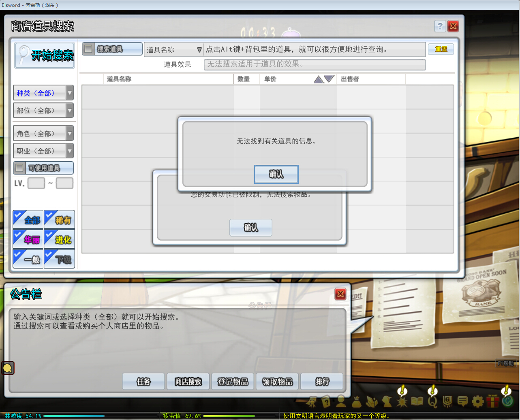Image resolution: width=520 pixels, height=420 pixels.
Task: Click the 单价 column header
Action: pyautogui.click(x=270, y=79)
